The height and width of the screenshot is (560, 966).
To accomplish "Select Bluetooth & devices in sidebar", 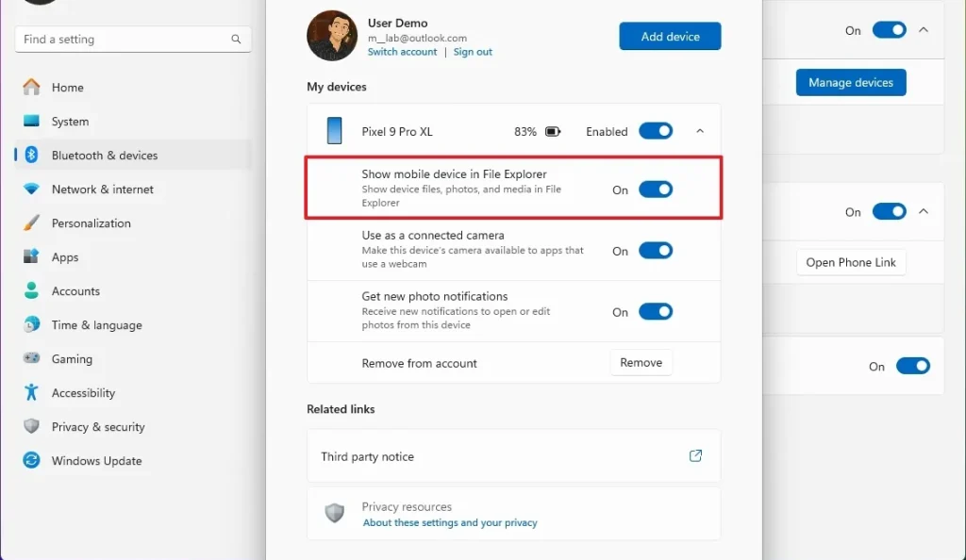I will pos(133,155).
